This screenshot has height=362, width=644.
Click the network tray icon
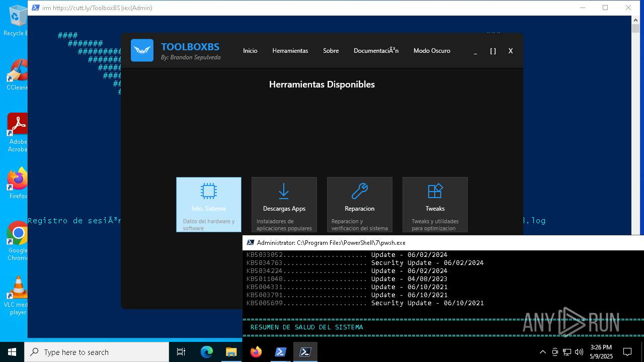click(x=567, y=352)
